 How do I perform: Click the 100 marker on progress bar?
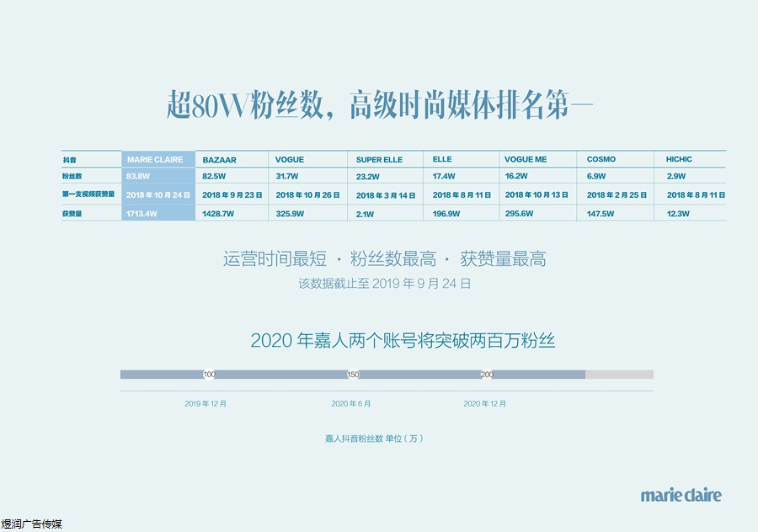point(209,375)
